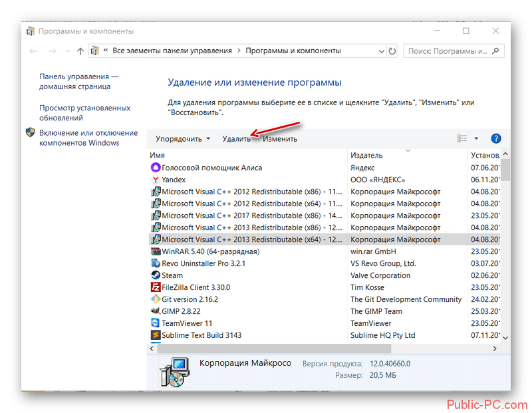Click publisher Valve Corporation cell
Image resolution: width=532 pixels, height=413 pixels.
[380, 275]
